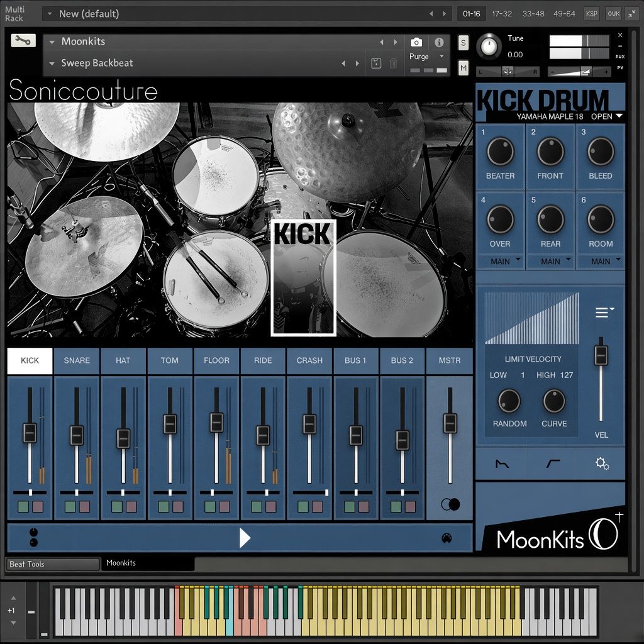Click the two-dot icon in transport bar
Screen dimensions: 644x644
click(x=34, y=537)
